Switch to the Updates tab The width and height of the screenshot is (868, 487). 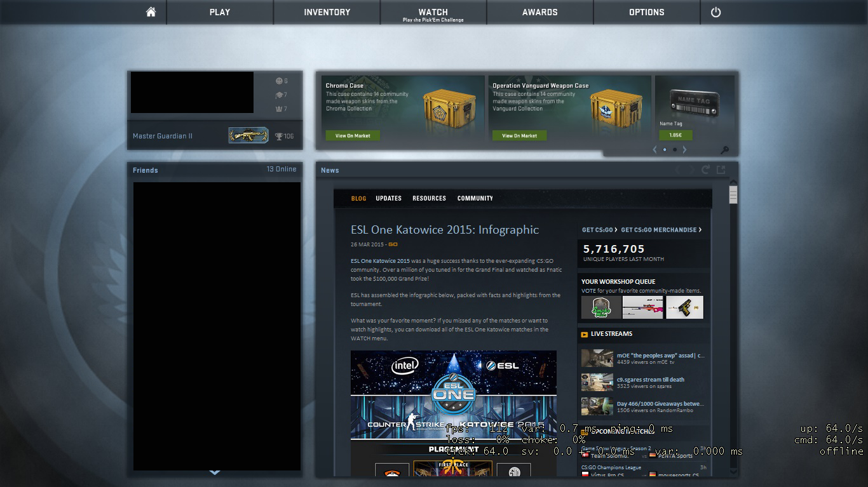[x=388, y=198]
